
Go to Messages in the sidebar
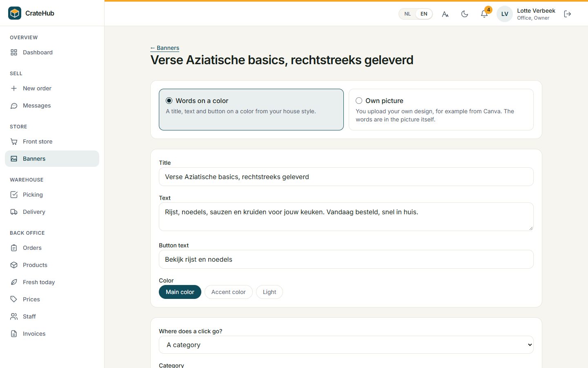[x=52, y=105]
